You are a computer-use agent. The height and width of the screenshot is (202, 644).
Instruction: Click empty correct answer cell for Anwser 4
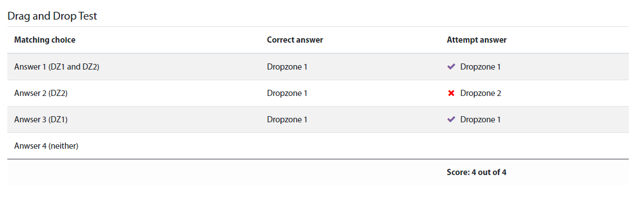coord(350,145)
